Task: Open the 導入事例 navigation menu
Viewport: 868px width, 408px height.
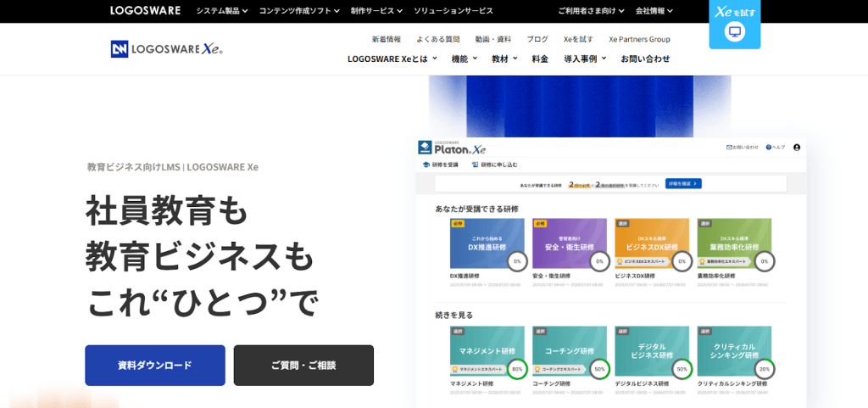Action: [x=585, y=59]
